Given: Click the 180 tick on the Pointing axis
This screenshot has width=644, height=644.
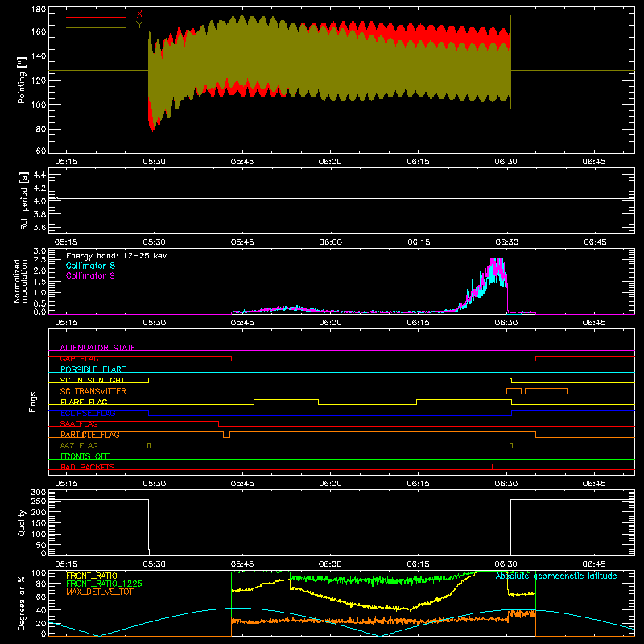Looking at the screenshot, I should tap(39, 10).
